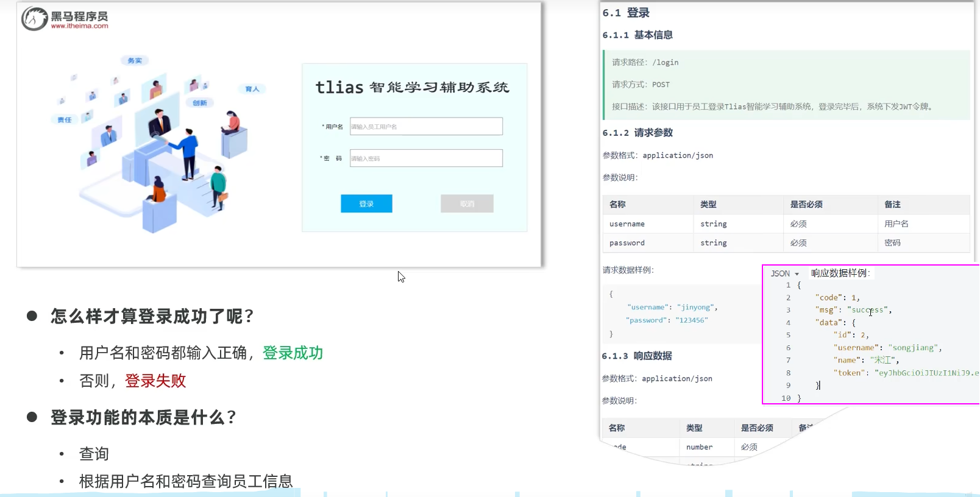Open the JSON format dropdown
Viewport: 980px width, 497px height.
[784, 273]
